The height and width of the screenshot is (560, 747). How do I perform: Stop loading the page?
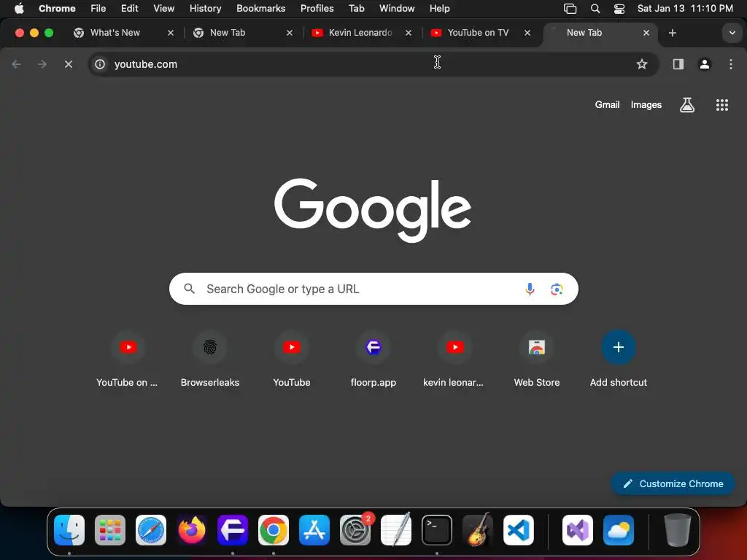pos(68,64)
